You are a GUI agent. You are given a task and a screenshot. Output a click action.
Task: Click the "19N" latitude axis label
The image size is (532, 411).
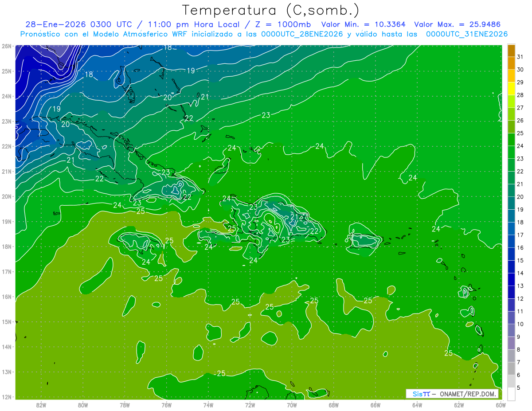[6, 221]
